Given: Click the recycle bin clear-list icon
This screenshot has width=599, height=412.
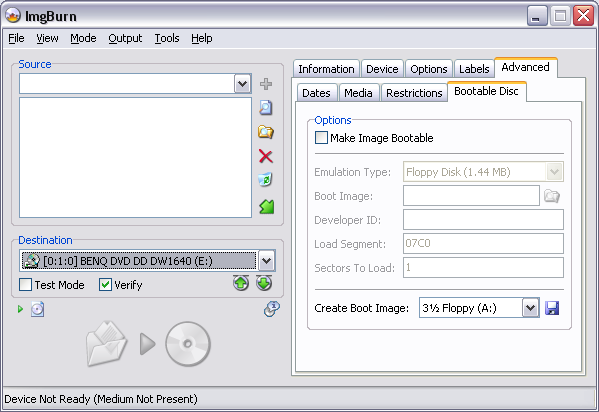Looking at the screenshot, I should [x=266, y=180].
